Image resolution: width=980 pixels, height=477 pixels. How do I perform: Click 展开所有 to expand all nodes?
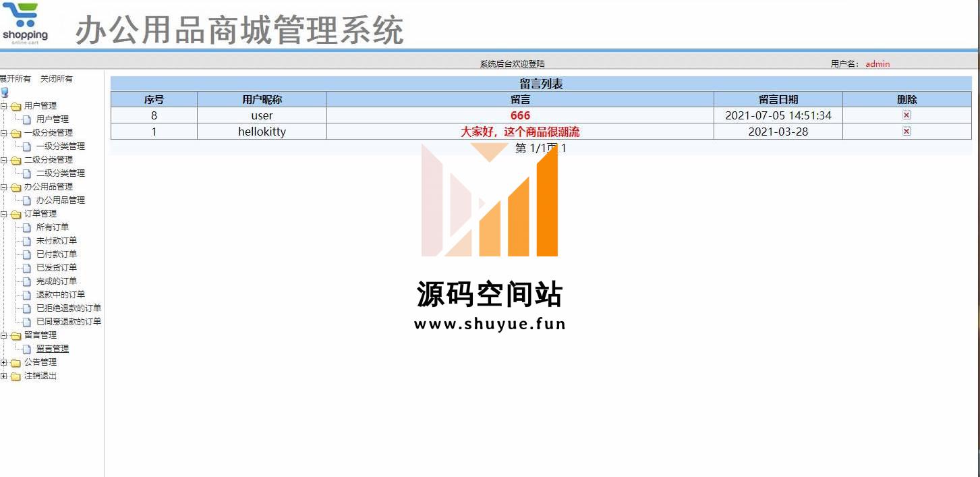click(x=15, y=79)
